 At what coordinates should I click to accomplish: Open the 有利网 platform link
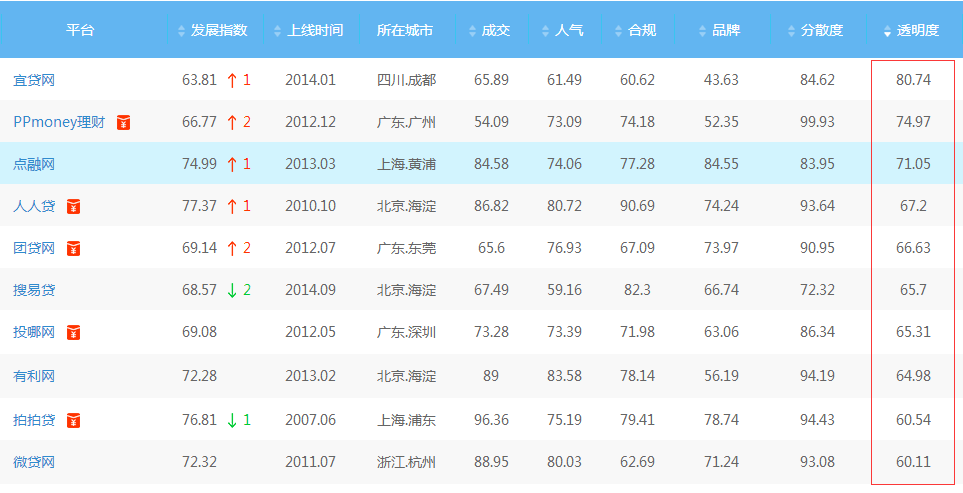click(34, 376)
